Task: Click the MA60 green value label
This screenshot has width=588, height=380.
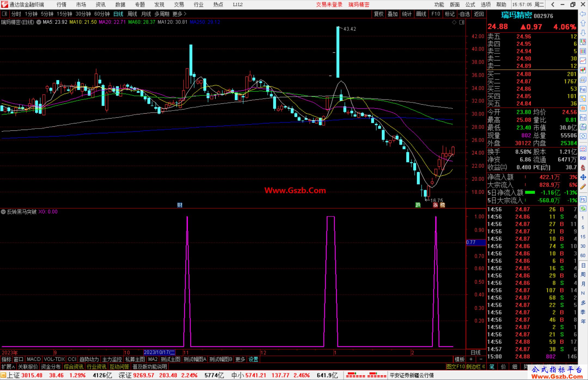Action: pyautogui.click(x=142, y=22)
